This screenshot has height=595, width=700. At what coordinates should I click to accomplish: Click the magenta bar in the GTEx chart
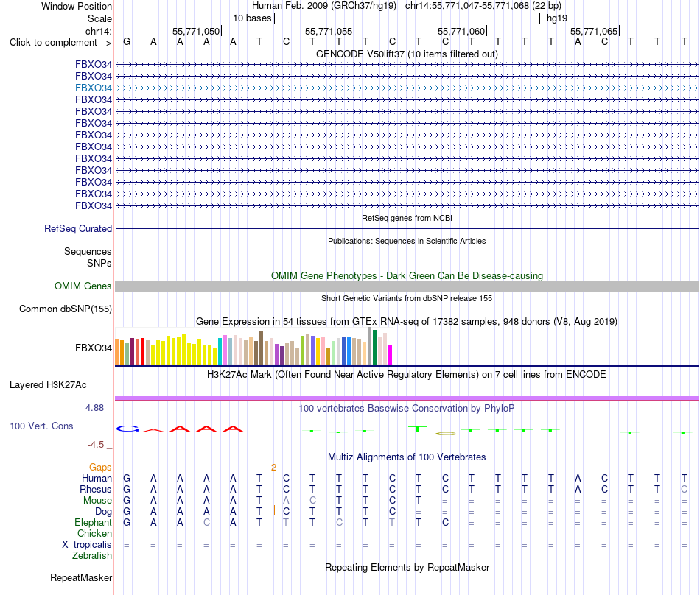(391, 355)
